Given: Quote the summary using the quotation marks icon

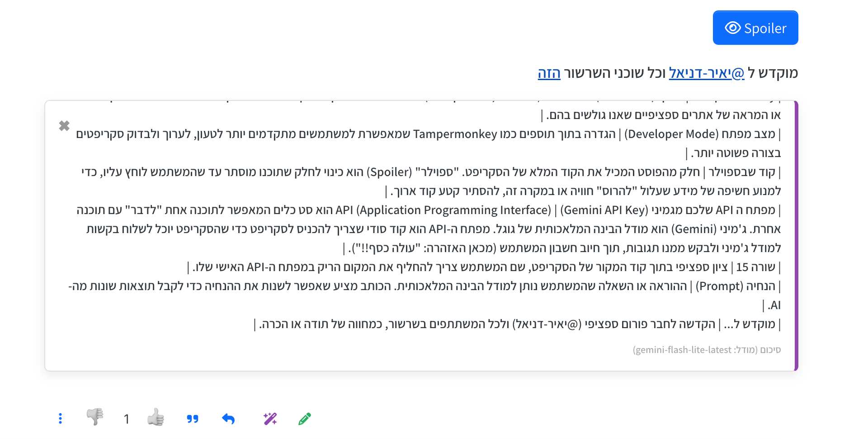Looking at the screenshot, I should 193,419.
